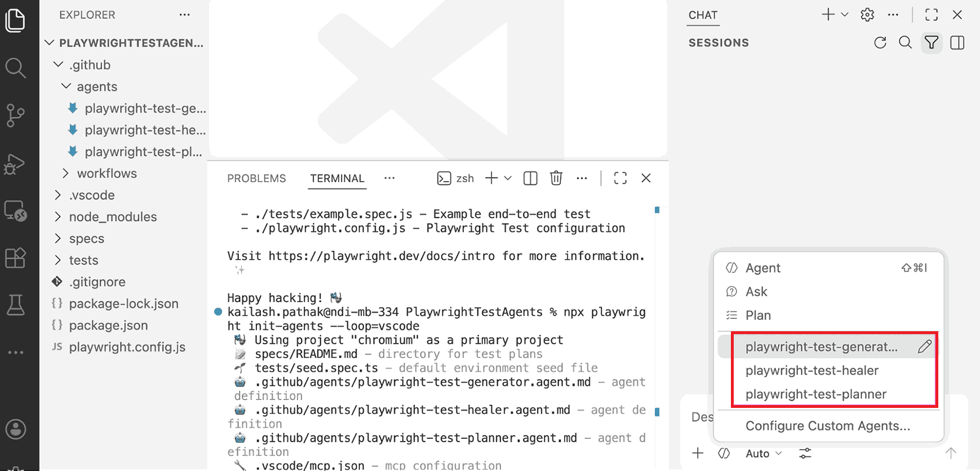This screenshot has width=980, height=471.
Task: Refresh the chat Sessions list
Action: (879, 42)
